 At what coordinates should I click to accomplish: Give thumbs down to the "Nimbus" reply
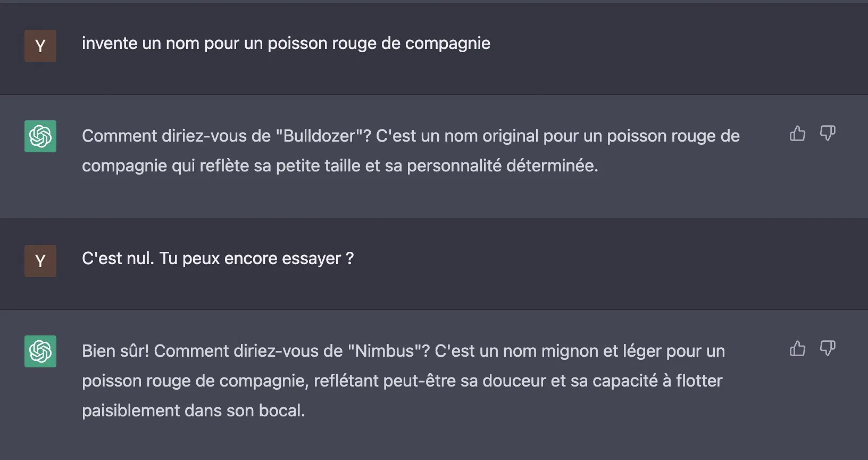tap(828, 348)
